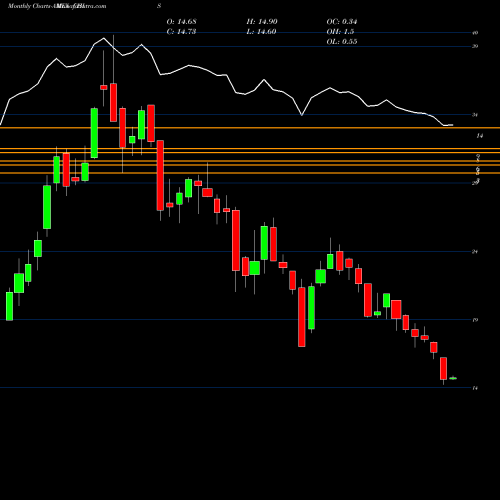Click the 'OC: 0.34' reading

coord(342,22)
